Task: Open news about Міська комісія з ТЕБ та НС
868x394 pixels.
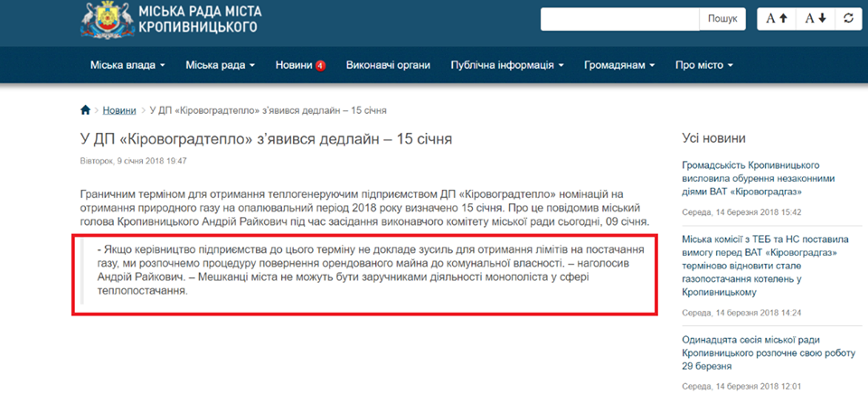Action: pyautogui.click(x=766, y=266)
